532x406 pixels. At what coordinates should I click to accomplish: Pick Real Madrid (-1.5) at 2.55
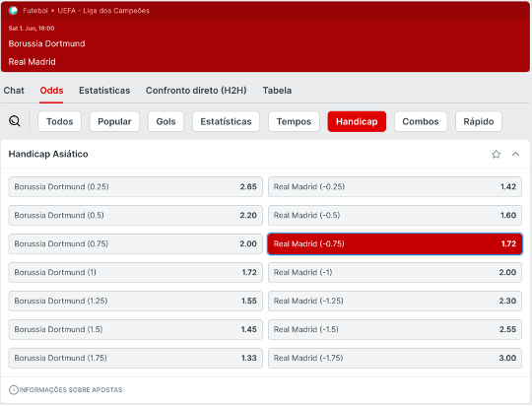(x=395, y=329)
